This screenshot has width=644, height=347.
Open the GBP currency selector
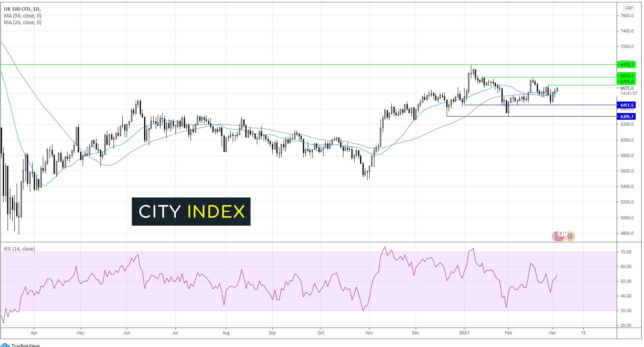click(629, 8)
